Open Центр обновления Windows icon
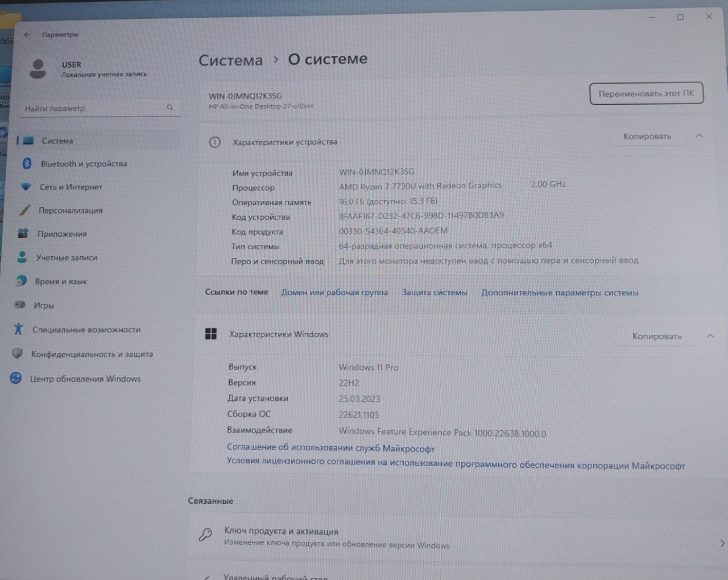Viewport: 728px width, 580px height. (16, 378)
